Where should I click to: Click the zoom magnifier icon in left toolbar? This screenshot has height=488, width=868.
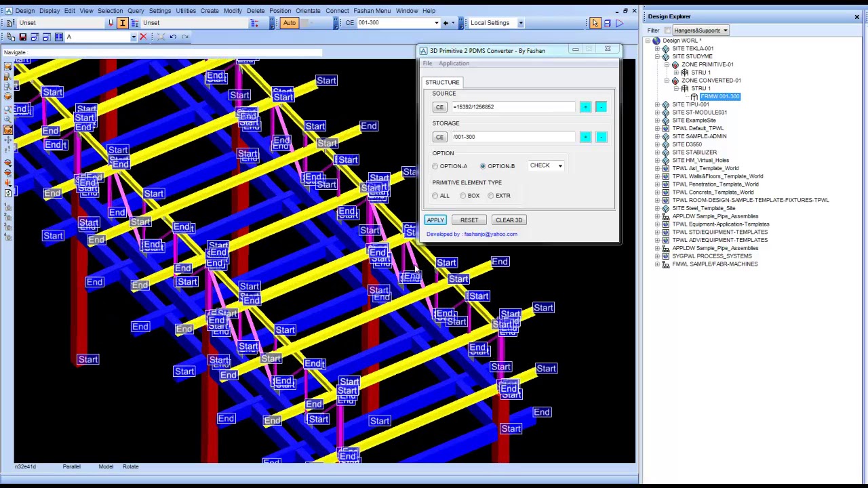[8, 118]
